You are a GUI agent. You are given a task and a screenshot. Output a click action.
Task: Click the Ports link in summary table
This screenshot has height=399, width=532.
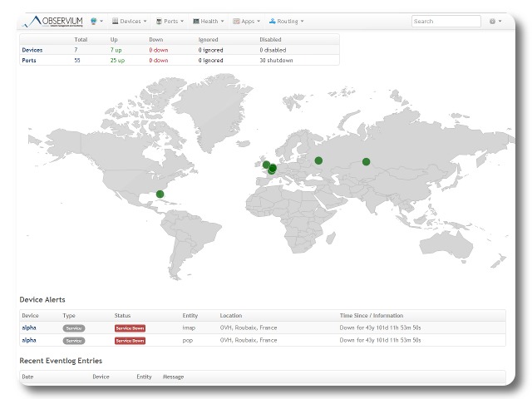point(29,60)
